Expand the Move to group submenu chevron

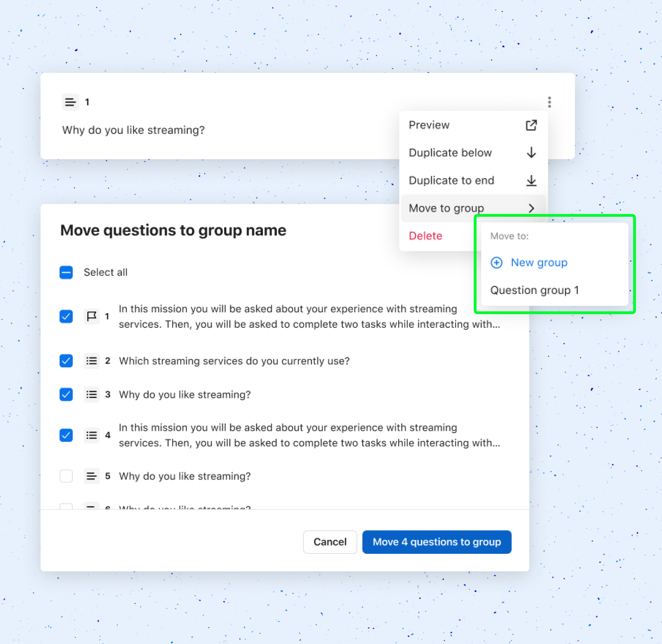coord(531,208)
